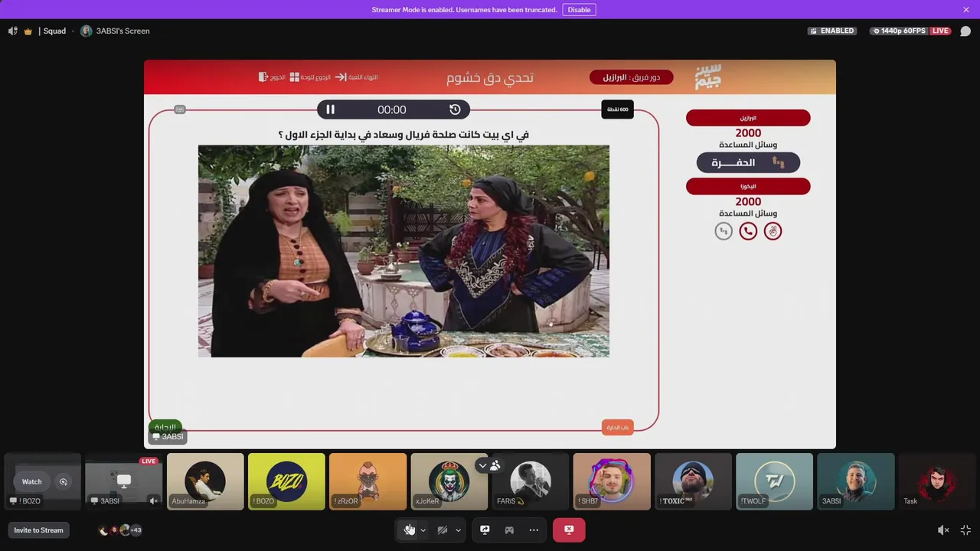
Task: Exit fullscreen mode
Action: pyautogui.click(x=965, y=530)
